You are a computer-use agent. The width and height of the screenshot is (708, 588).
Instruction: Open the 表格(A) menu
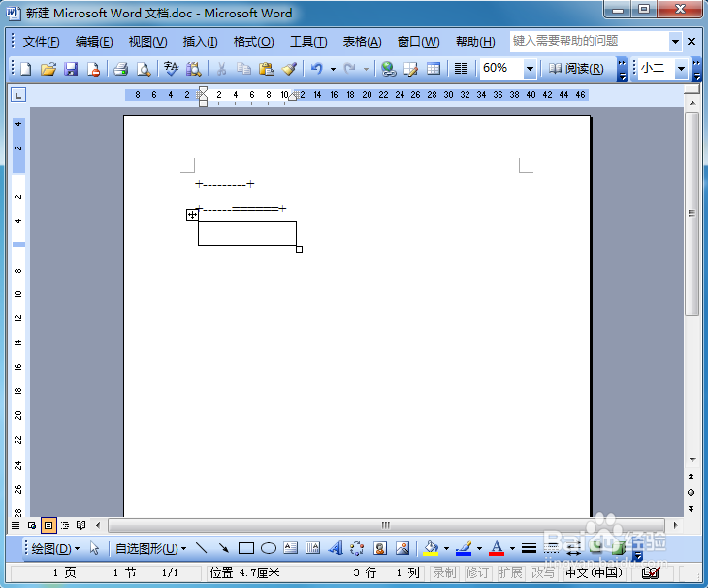click(362, 42)
